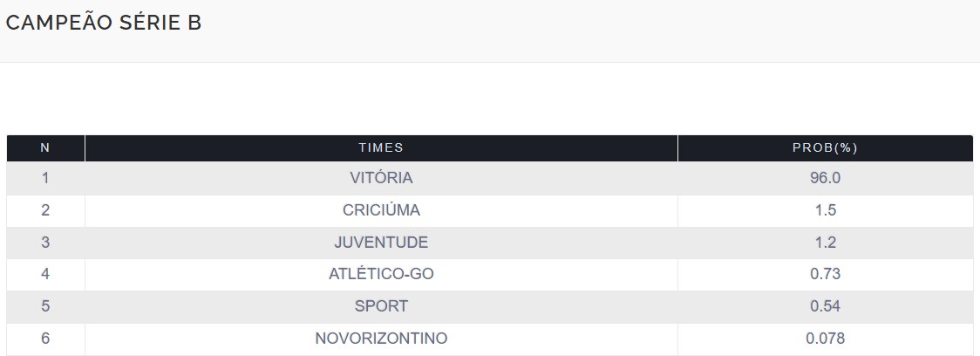
Task: Select the ATLÉTICO-GO team row
Action: 381,274
